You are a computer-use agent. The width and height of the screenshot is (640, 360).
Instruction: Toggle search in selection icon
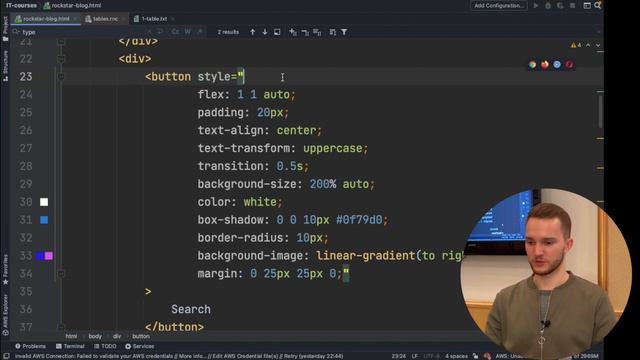click(333, 32)
